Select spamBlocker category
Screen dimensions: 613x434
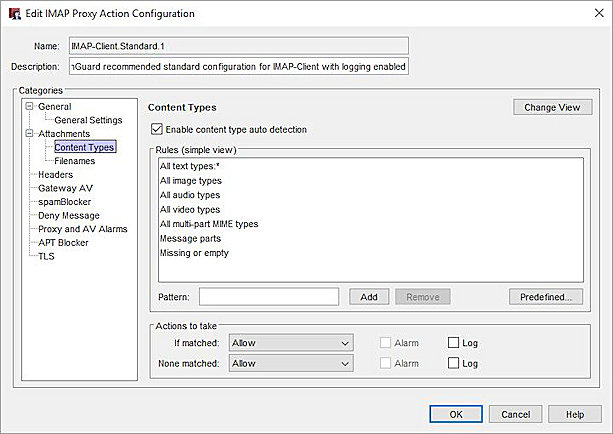(x=64, y=201)
